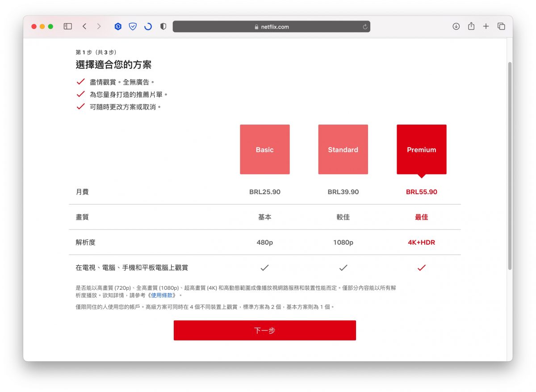Show downloads with the download arrow icon
Image resolution: width=536 pixels, height=392 pixels.
456,26
